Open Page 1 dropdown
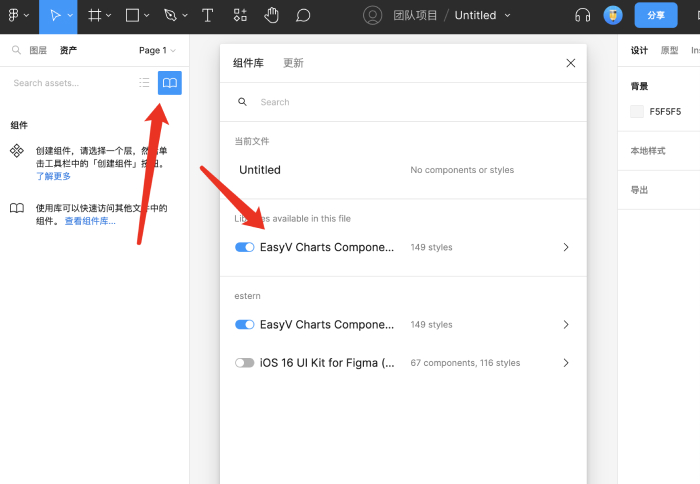Viewport: 700px width, 484px height. [x=157, y=50]
